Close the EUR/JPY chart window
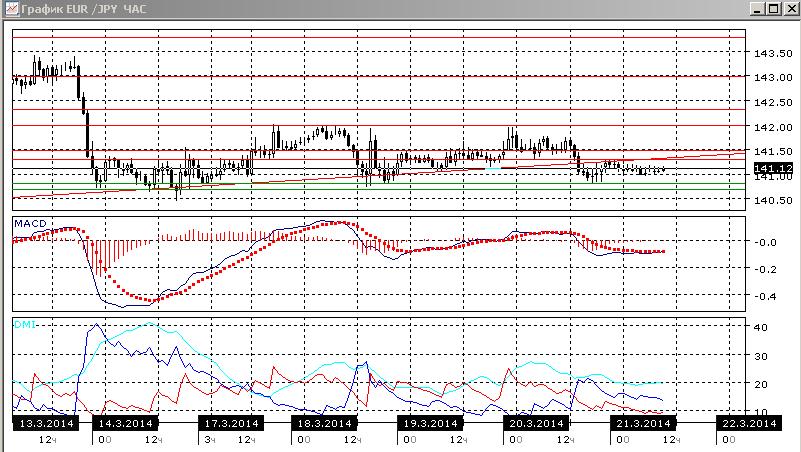Image resolution: width=801 pixels, height=452 pixels. [x=792, y=9]
